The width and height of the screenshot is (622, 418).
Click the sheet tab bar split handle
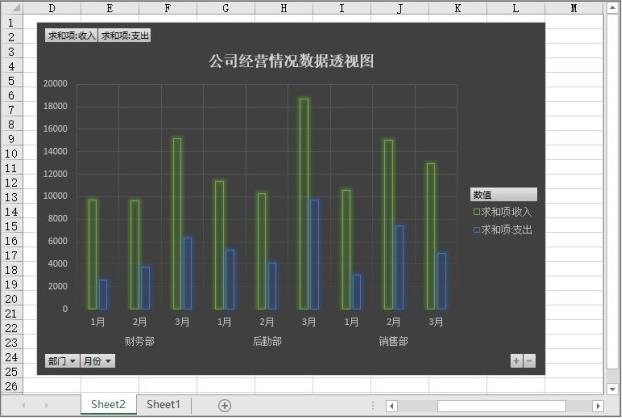tap(372, 405)
